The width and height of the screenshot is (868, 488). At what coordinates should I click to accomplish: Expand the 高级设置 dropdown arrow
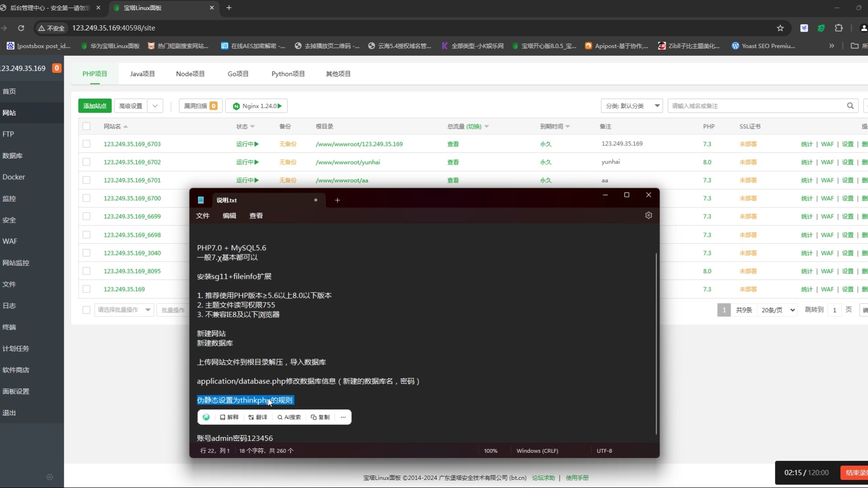coord(155,106)
